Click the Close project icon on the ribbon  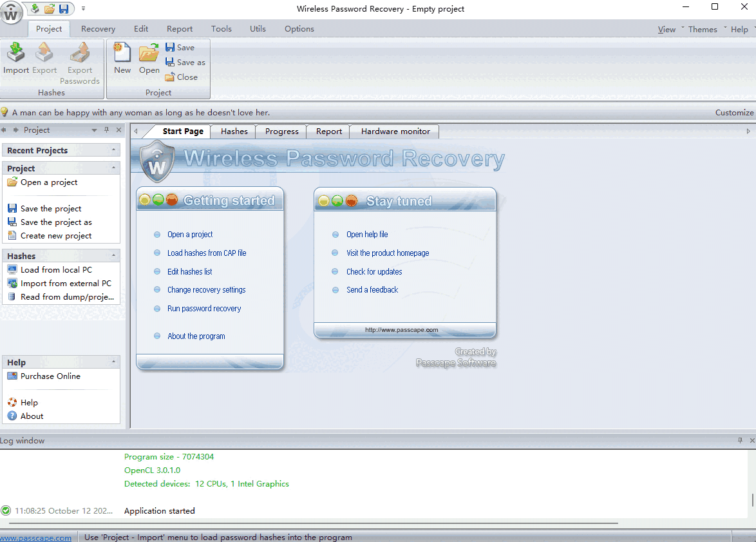(x=182, y=77)
